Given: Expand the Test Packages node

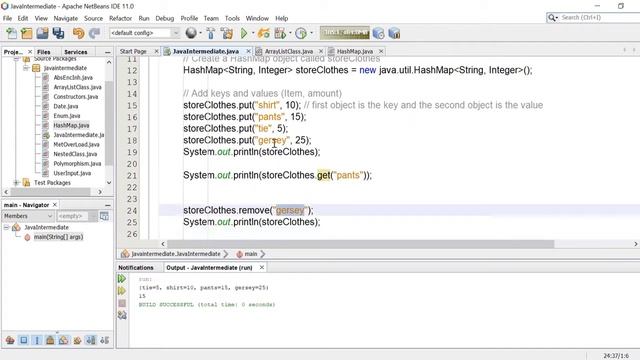Looking at the screenshot, I should coord(16,182).
